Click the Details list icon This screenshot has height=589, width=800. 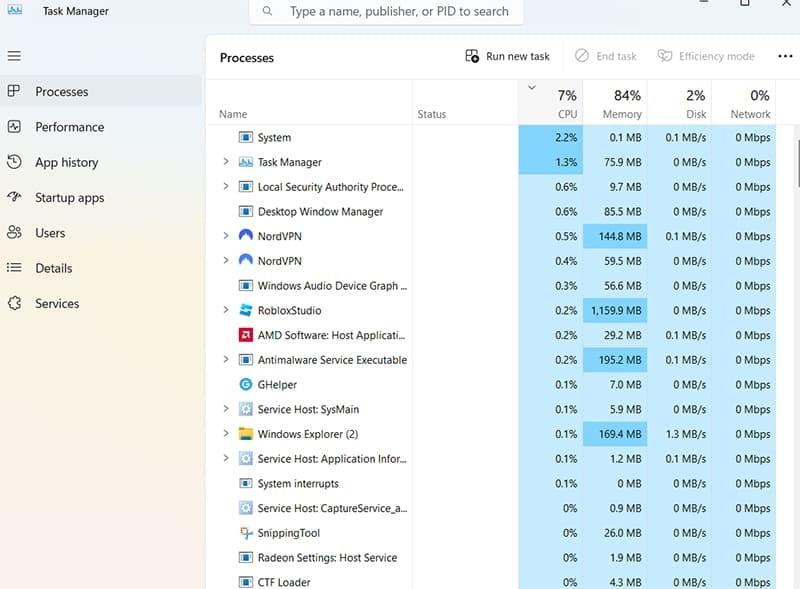[14, 267]
